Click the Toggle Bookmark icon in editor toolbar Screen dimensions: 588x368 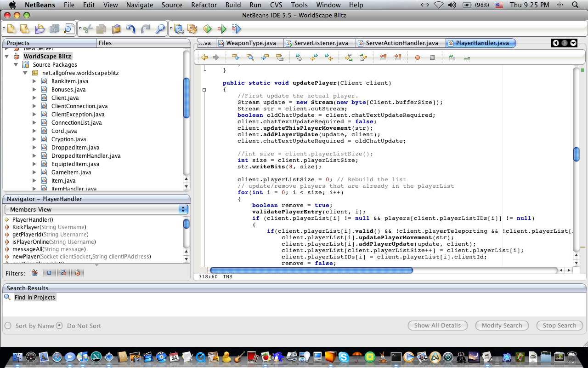[x=299, y=57]
